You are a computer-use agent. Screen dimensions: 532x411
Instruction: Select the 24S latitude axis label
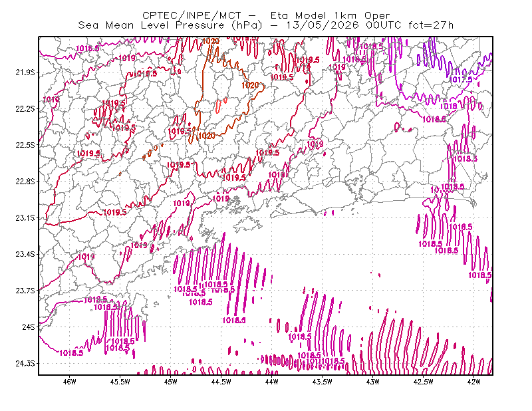tap(29, 327)
